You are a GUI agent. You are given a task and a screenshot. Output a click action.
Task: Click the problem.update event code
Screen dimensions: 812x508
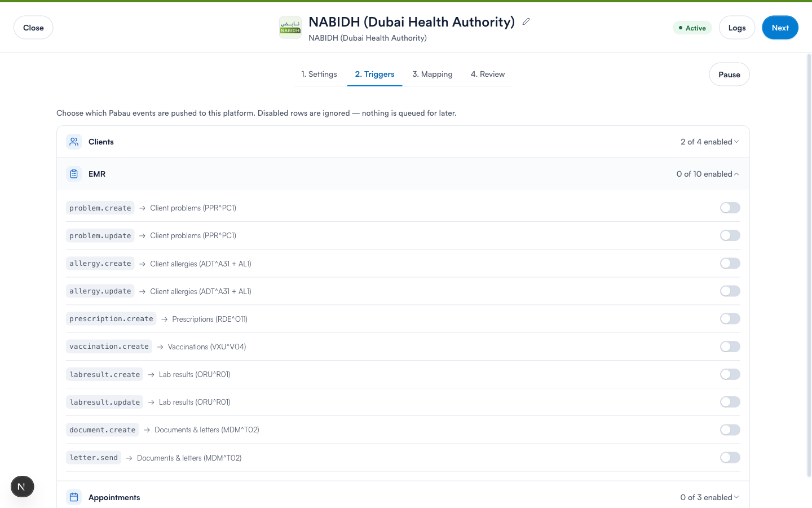coord(100,235)
